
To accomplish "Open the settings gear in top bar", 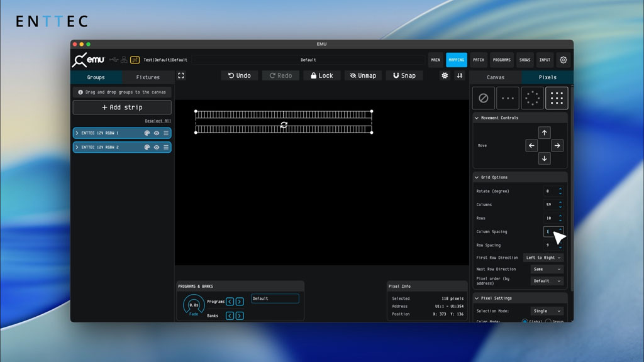I will pos(563,60).
